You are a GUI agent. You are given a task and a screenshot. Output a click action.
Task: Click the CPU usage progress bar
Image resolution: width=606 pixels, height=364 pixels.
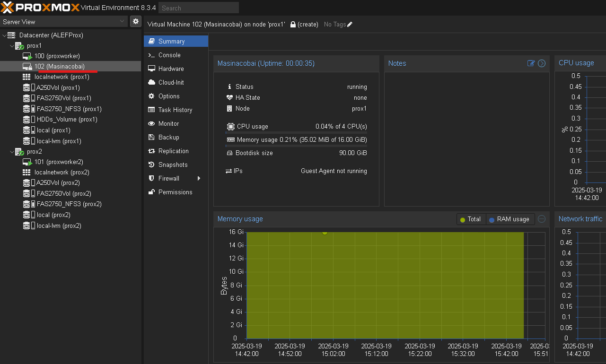(x=297, y=133)
